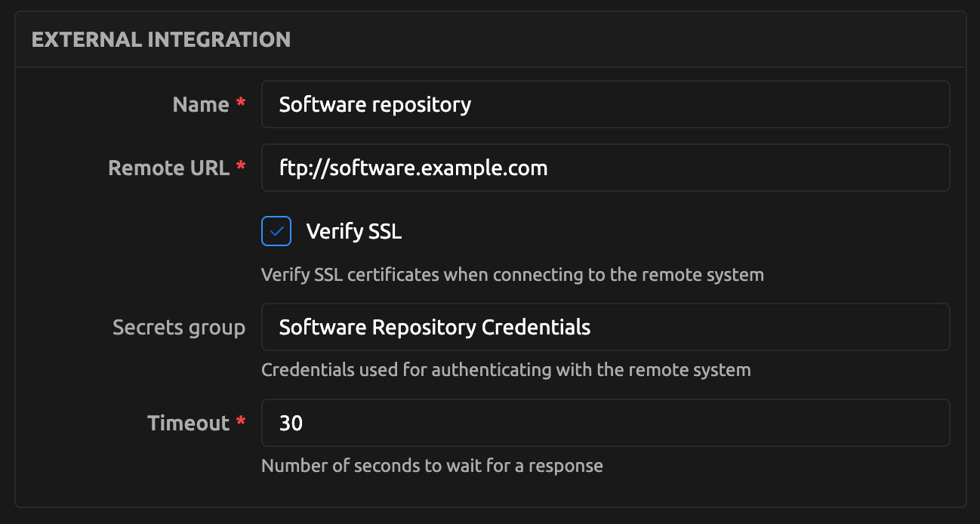
Task: Click into the Remote URL field
Action: pyautogui.click(x=604, y=168)
